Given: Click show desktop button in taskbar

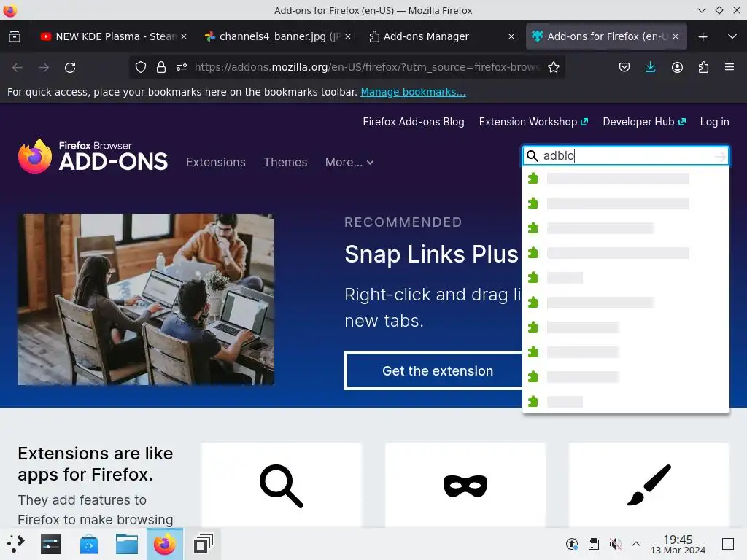Looking at the screenshot, I should point(728,544).
